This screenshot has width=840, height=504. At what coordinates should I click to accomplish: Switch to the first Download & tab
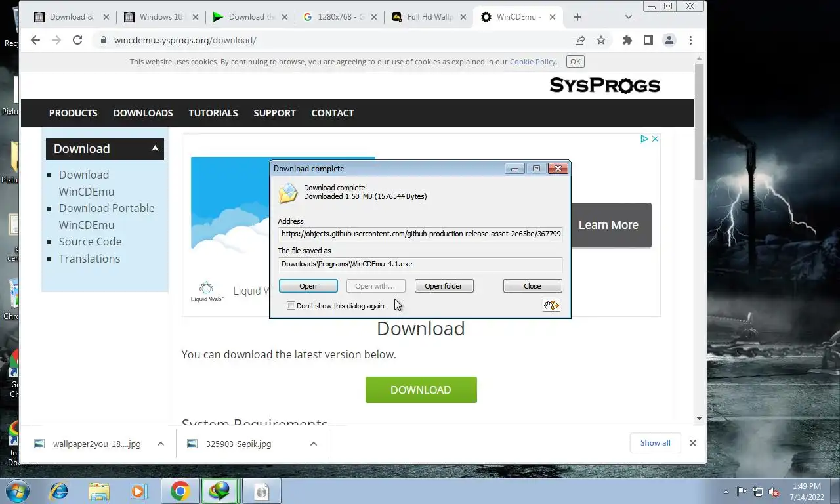72,17
